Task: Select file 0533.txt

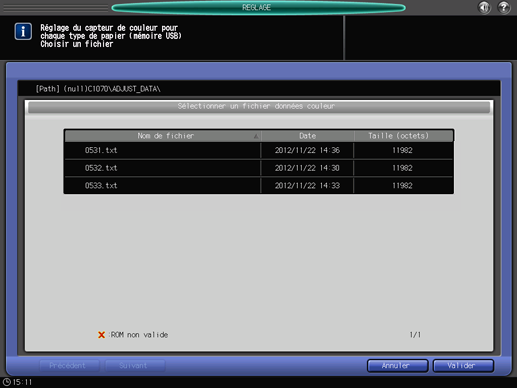Action: coord(101,186)
